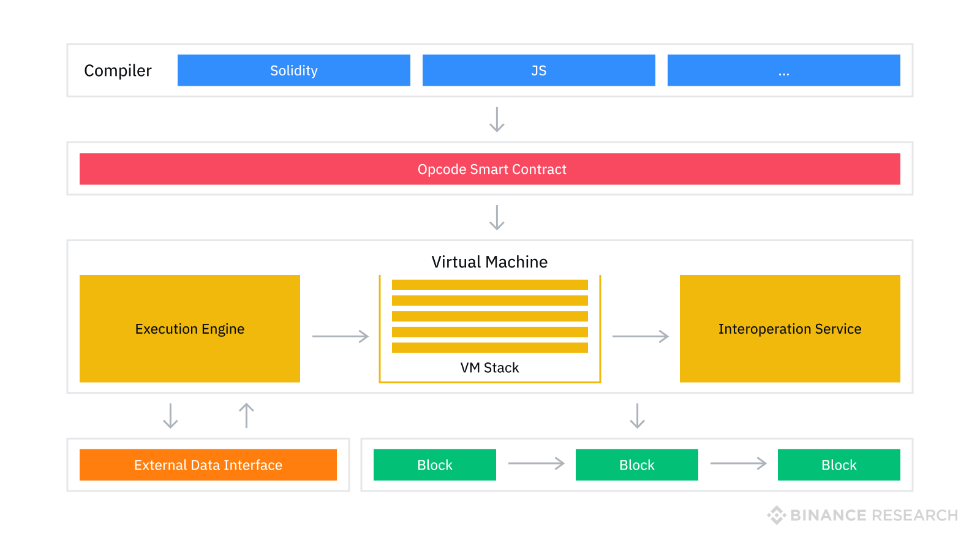The height and width of the screenshot is (551, 980).
Task: Select the last green Block in the chain
Action: point(839,465)
